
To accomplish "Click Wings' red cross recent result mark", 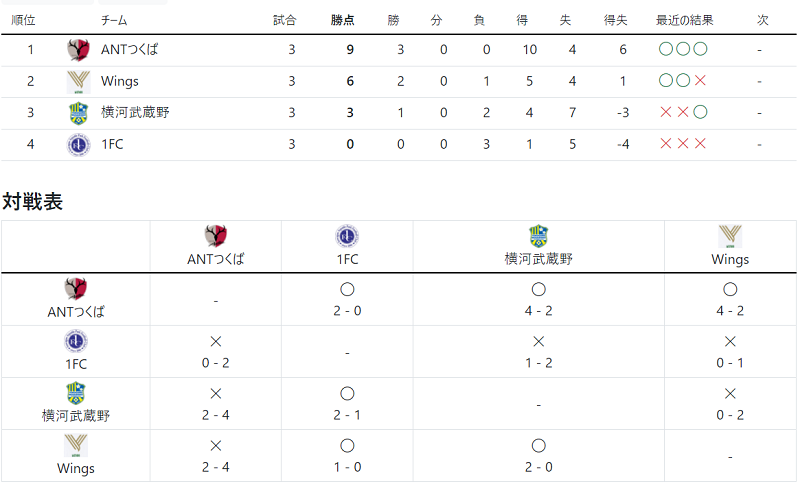I will [x=700, y=81].
